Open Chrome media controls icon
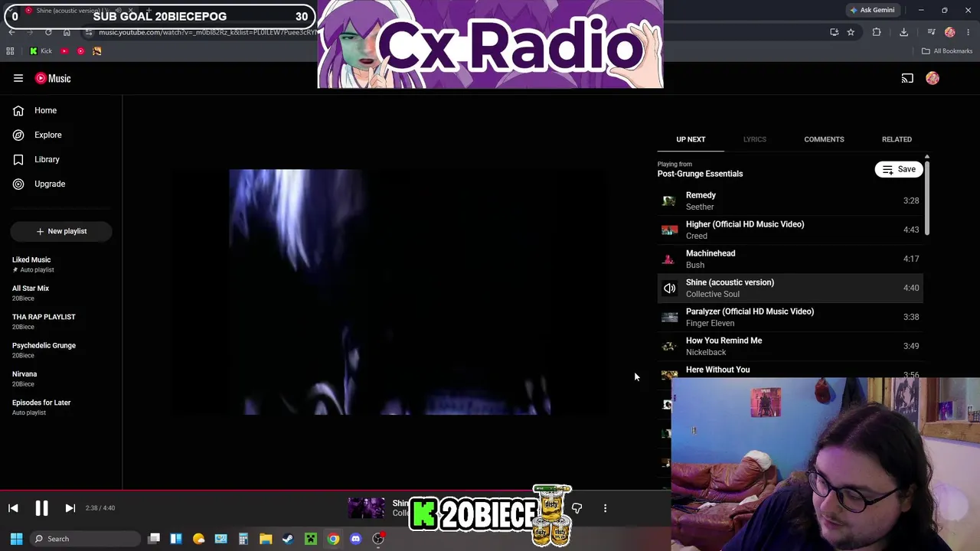The image size is (980, 551). coord(931,32)
